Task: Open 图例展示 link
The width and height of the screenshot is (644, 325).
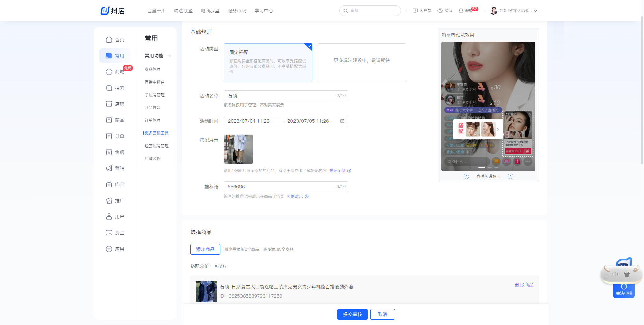Action: click(x=295, y=196)
